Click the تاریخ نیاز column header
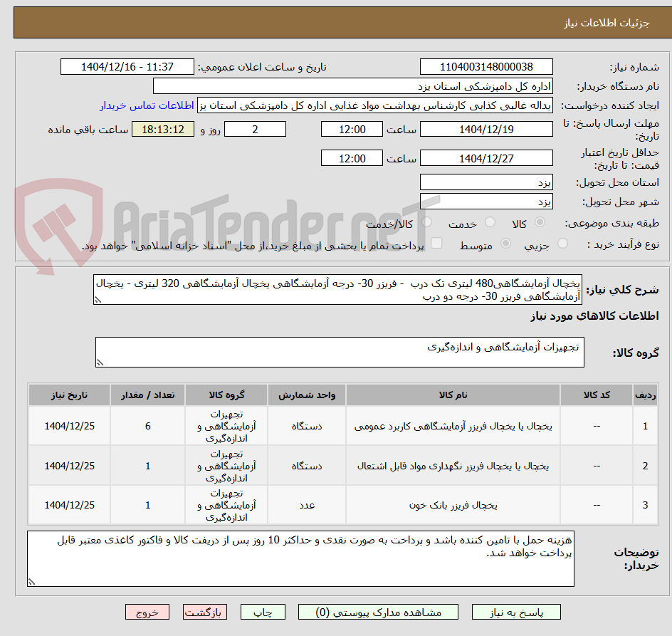This screenshot has width=672, height=636. [x=70, y=395]
